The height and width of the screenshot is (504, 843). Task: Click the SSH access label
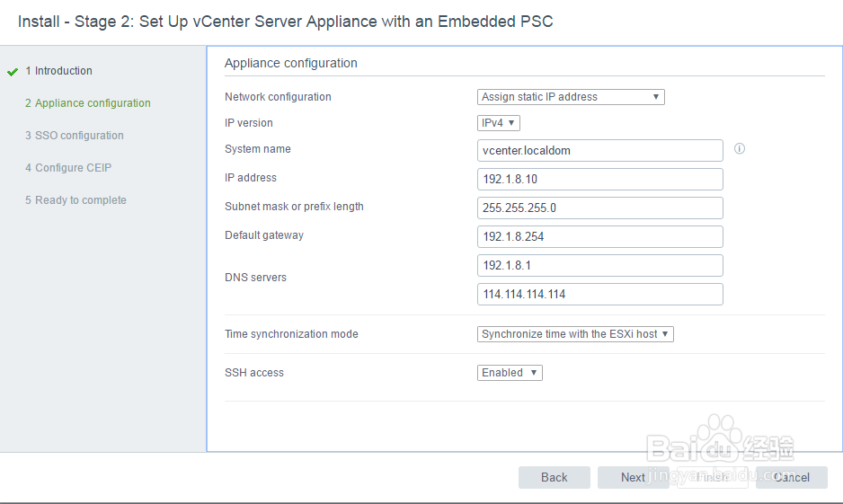[x=253, y=373]
